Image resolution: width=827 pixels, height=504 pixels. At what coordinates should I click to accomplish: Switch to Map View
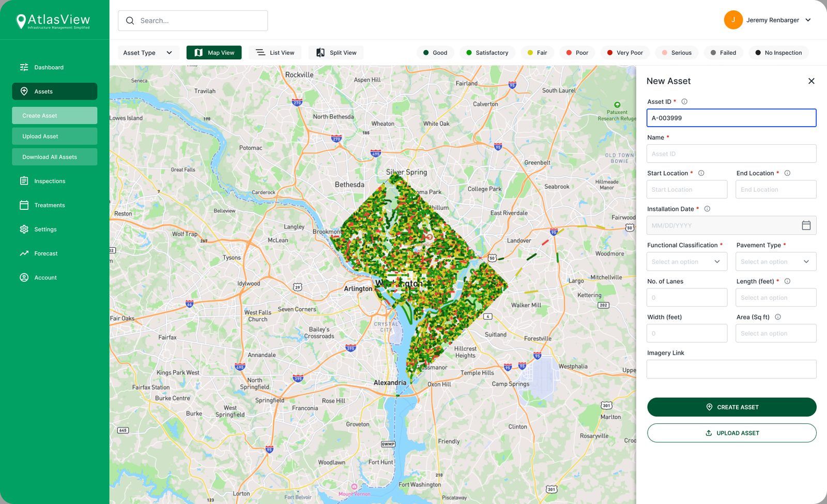214,53
